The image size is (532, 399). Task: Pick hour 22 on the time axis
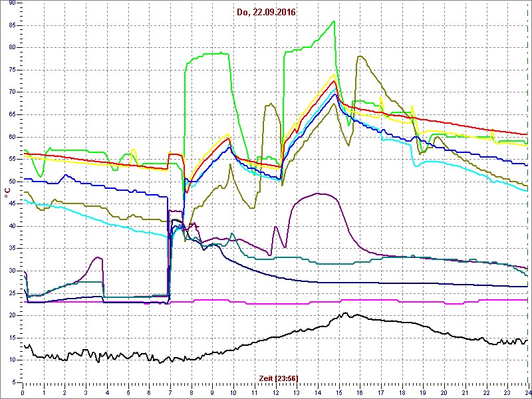[485, 392]
